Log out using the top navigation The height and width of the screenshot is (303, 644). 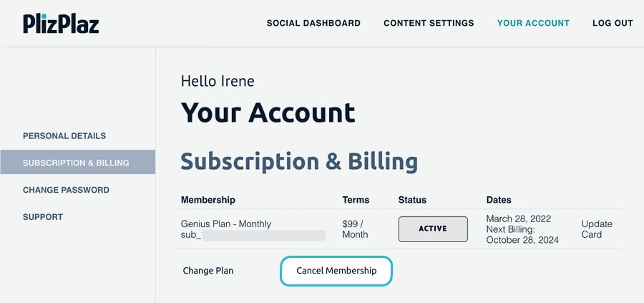point(613,23)
